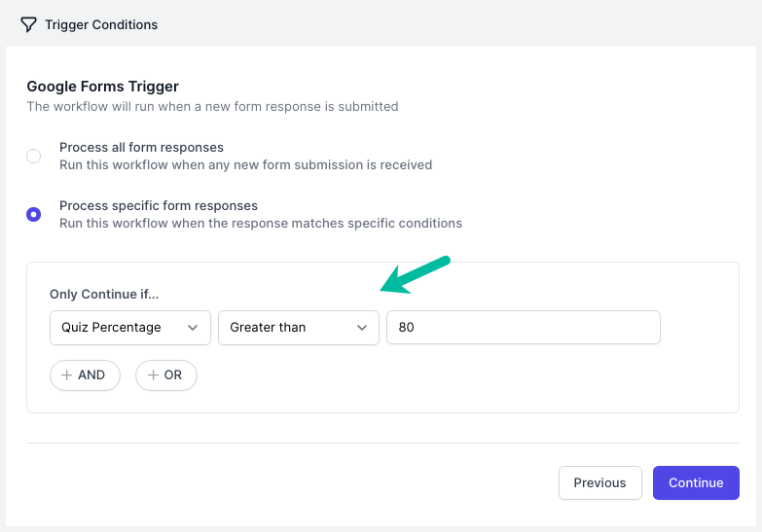Screen dimensions: 762x532
Task: Open the Greater than operator dropdown
Action: click(x=299, y=328)
